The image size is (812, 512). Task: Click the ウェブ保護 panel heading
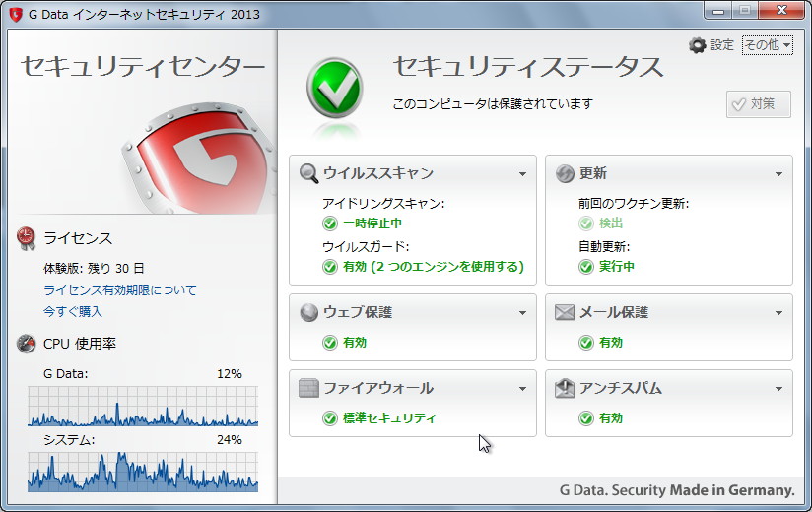[358, 312]
